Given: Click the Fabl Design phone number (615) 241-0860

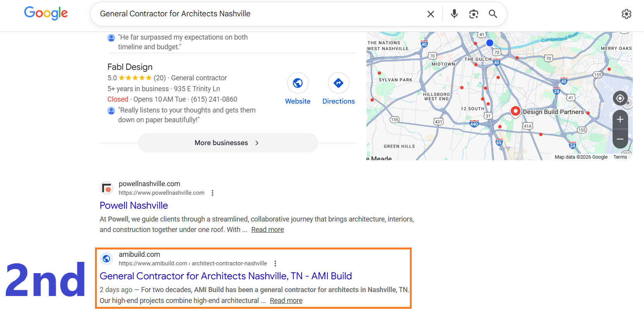Looking at the screenshot, I should pyautogui.click(x=214, y=99).
